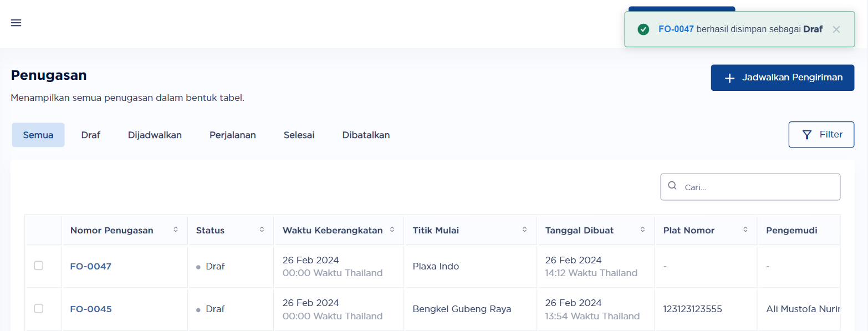This screenshot has width=868, height=331.
Task: Sort by Tanggal Dibuat column arrows
Action: (642, 230)
